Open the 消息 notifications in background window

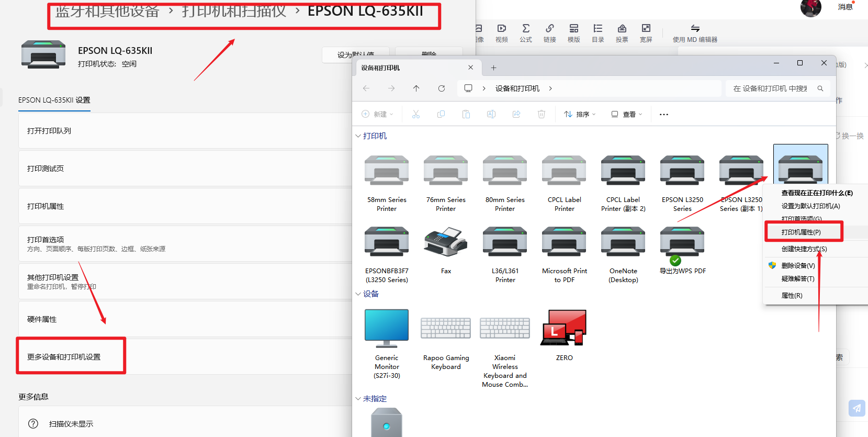coord(846,7)
